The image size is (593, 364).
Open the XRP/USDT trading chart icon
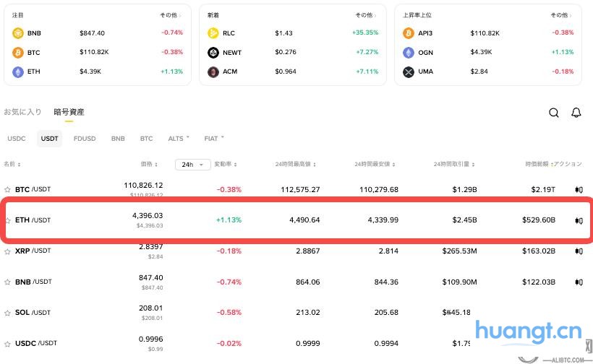point(579,251)
